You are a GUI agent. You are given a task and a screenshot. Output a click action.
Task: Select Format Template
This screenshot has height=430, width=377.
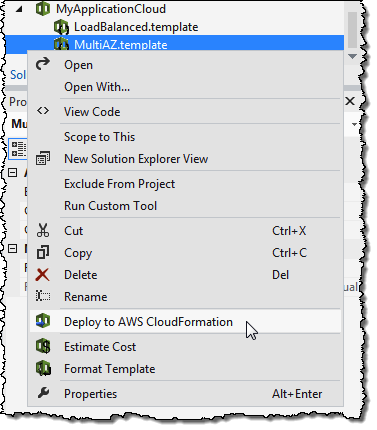click(185, 369)
